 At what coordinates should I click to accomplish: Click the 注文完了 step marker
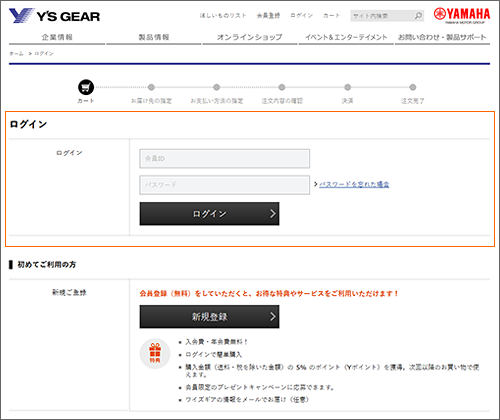(413, 87)
